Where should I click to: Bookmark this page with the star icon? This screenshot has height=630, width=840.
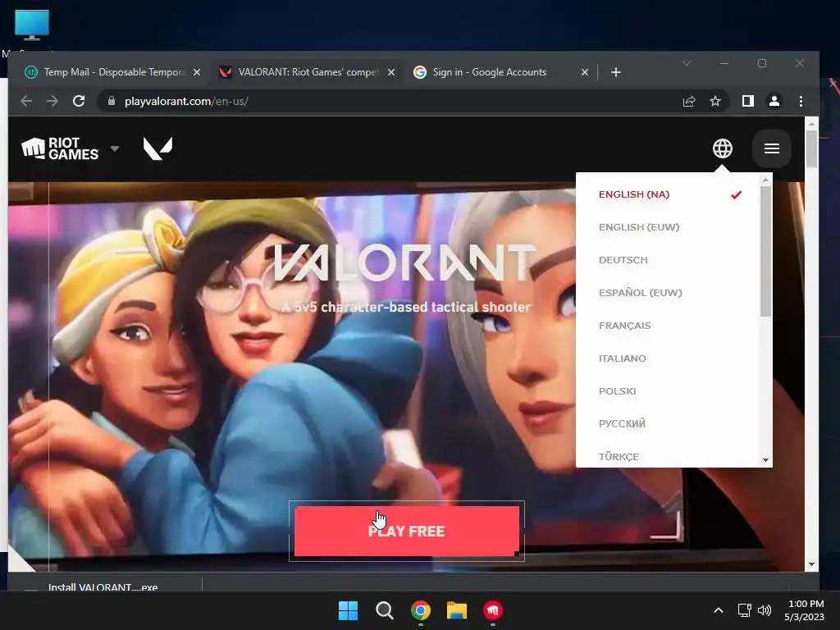715,101
